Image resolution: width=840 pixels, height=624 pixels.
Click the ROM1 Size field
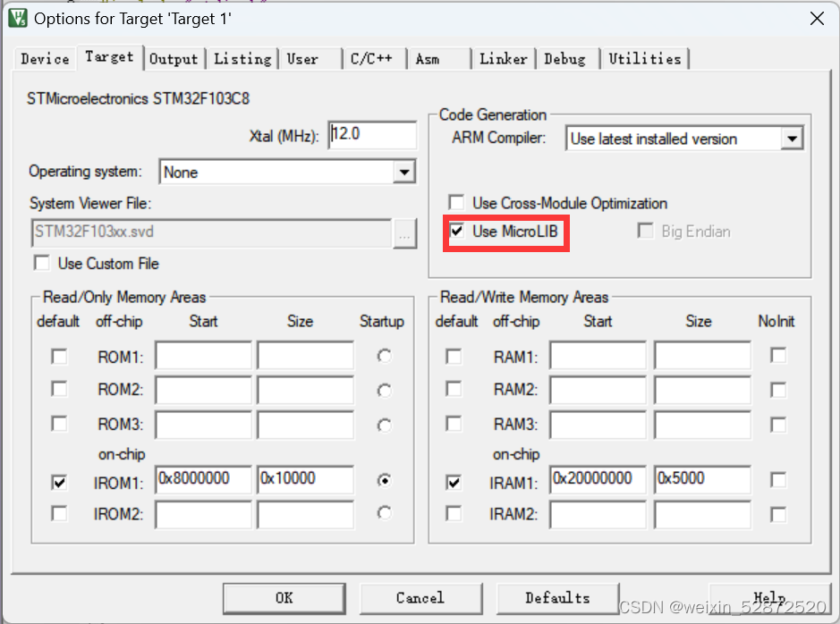305,355
